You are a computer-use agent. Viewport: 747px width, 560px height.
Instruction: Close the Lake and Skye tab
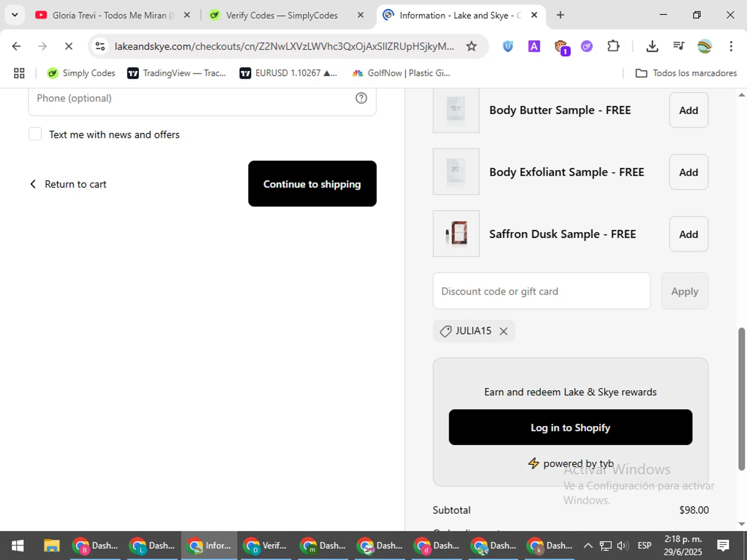(534, 15)
